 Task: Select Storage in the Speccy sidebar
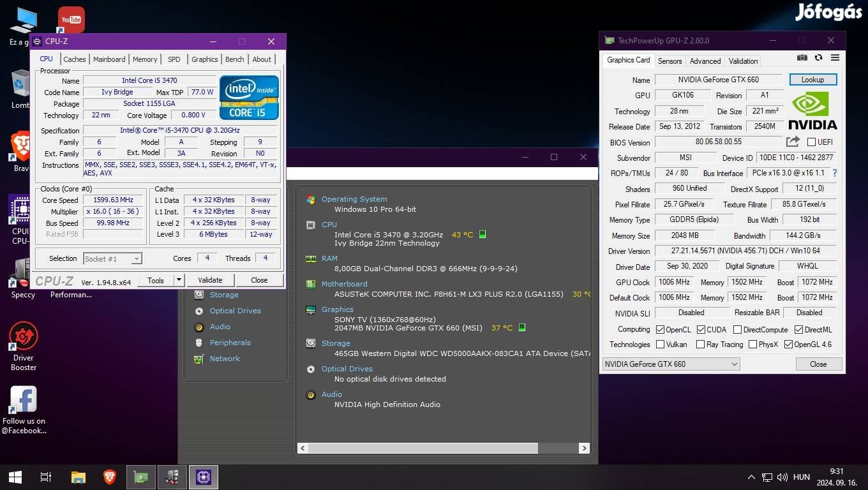[224, 295]
